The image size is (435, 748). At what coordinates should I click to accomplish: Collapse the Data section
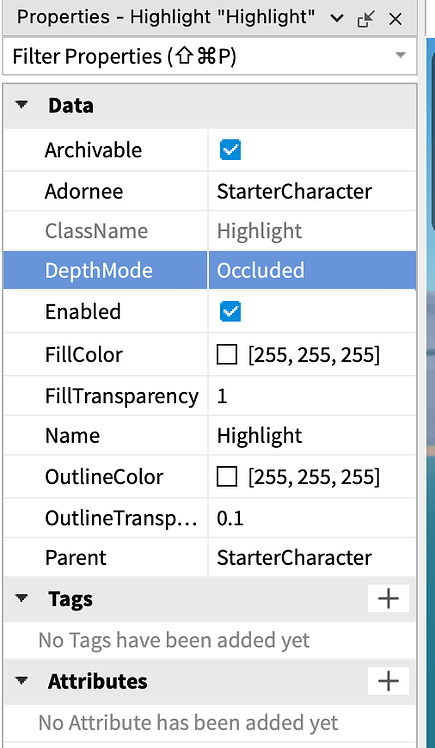(21, 105)
